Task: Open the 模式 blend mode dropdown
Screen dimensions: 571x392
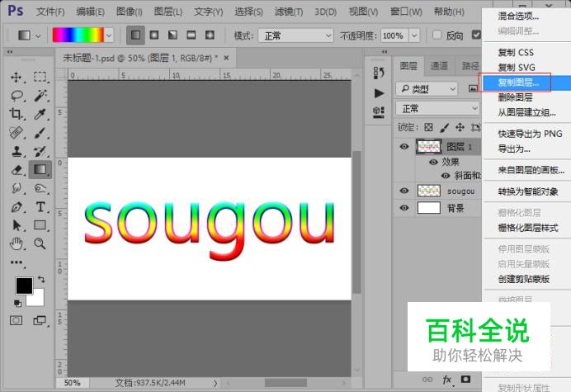Action: tap(295, 35)
